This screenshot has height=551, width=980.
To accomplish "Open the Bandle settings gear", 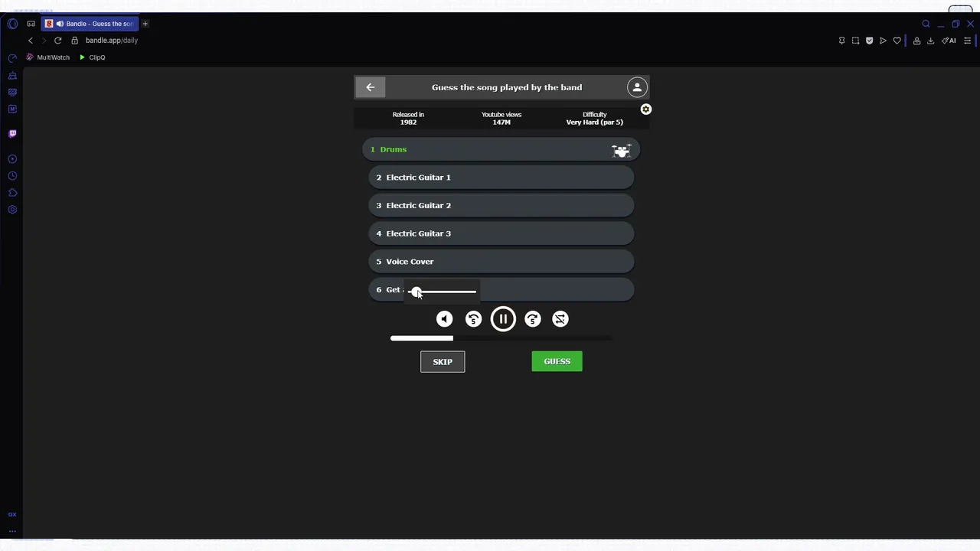I will tap(646, 109).
